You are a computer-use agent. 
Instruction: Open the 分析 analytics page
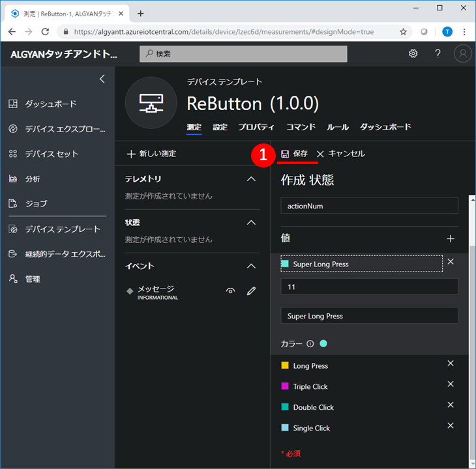tap(24, 179)
